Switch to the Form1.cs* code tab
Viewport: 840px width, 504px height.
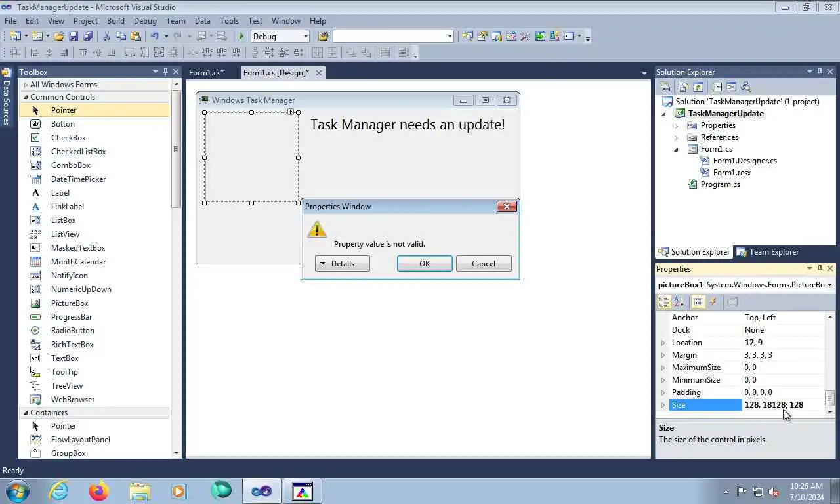click(206, 73)
